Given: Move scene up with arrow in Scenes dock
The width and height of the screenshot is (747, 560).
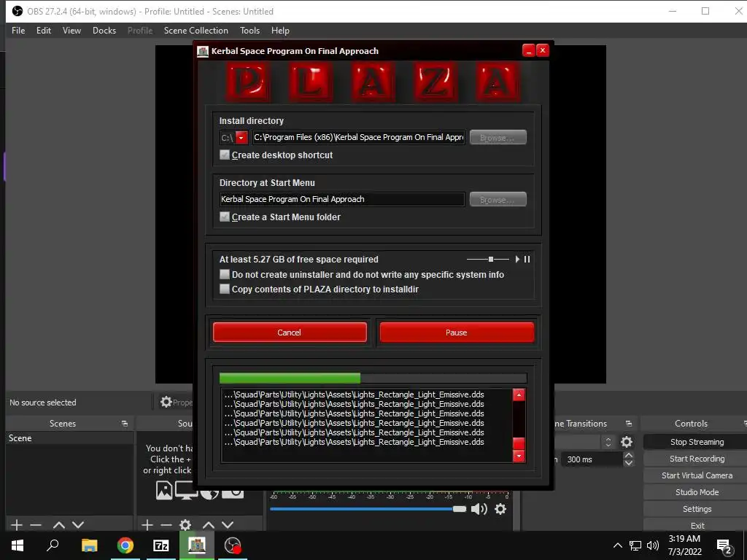Looking at the screenshot, I should pyautogui.click(x=59, y=525).
